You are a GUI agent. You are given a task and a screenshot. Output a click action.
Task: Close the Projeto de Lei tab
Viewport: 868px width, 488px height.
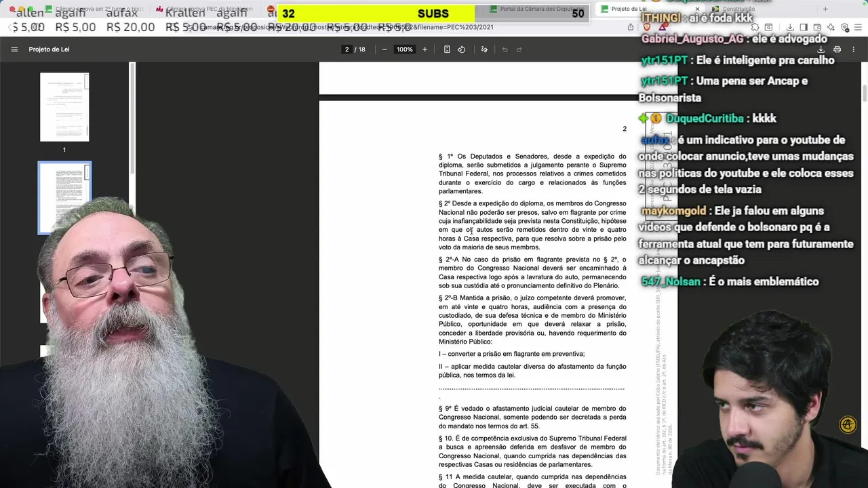[697, 9]
